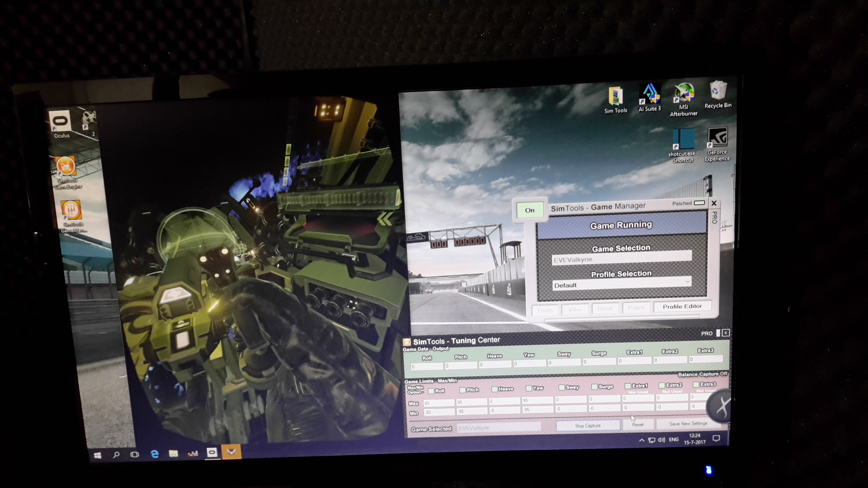
Task: Click the Pitch Max field showing 95
Action: click(x=471, y=402)
